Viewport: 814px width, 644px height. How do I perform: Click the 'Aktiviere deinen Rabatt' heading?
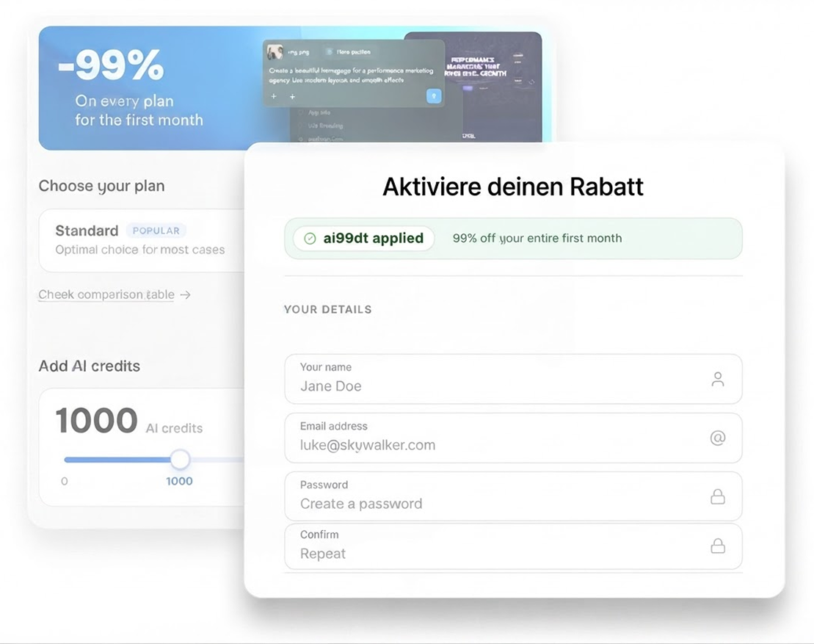pos(513,187)
